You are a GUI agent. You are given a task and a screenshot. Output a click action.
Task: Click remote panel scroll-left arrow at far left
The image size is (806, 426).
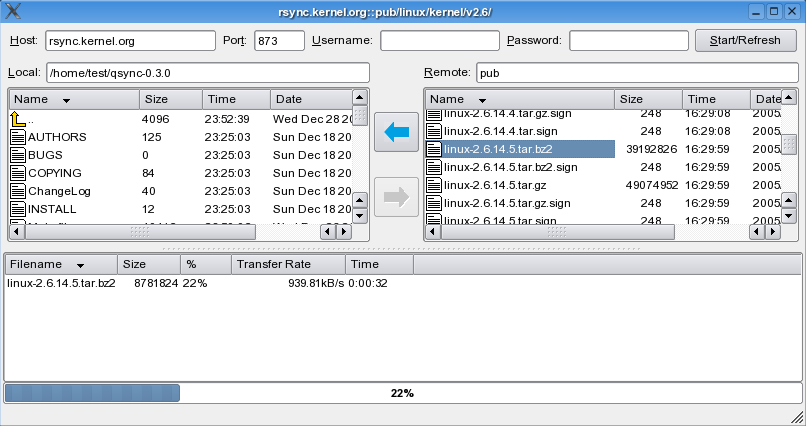tap(433, 232)
